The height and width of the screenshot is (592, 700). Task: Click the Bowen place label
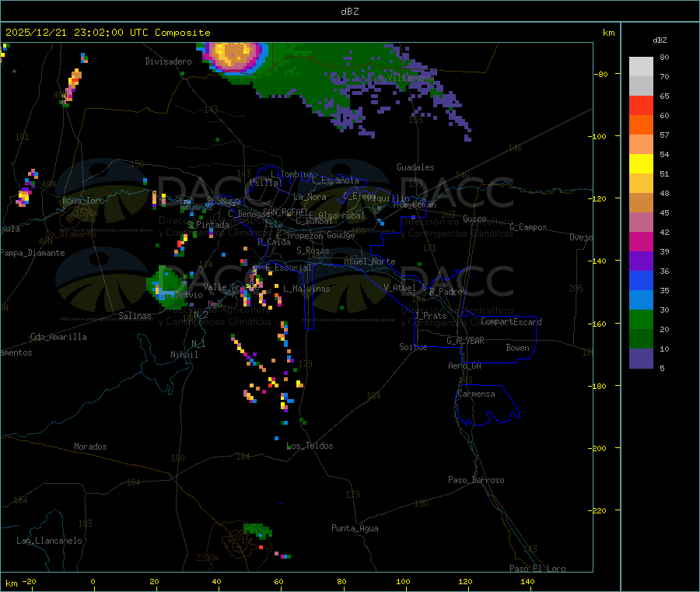(517, 348)
